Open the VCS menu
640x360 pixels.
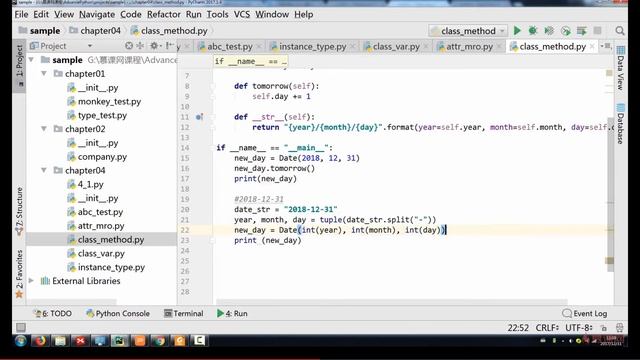[x=242, y=14]
